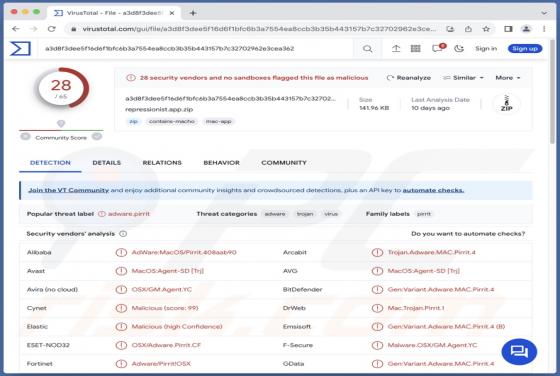
Task: Click the ZIP file type icon
Action: pos(506,104)
